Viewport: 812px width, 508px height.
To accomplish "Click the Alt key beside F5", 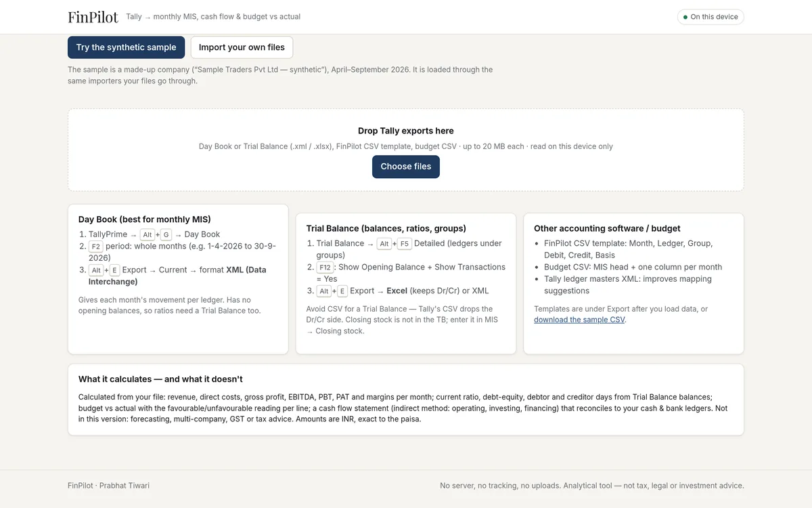I will (x=384, y=244).
